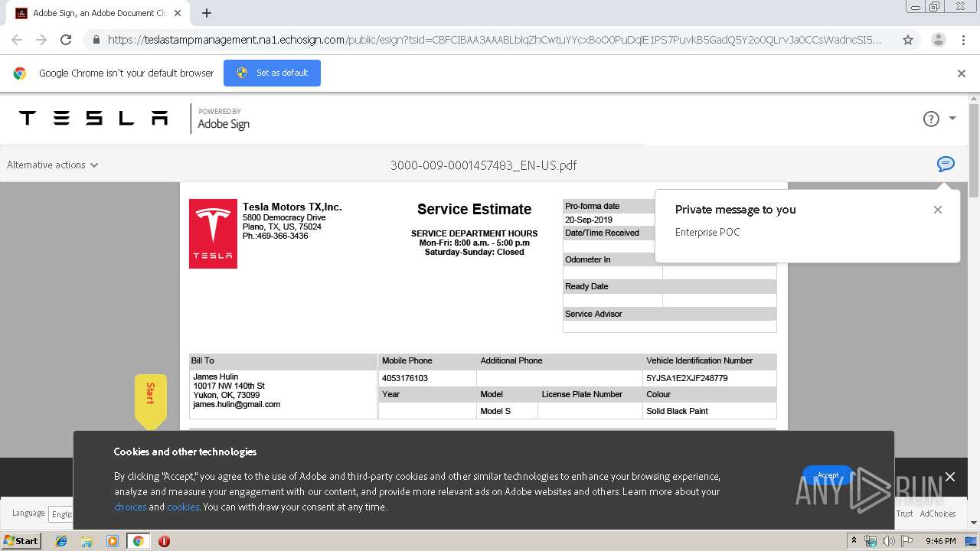
Task: Launch Internet Explorer from the taskbar
Action: pos(61,541)
